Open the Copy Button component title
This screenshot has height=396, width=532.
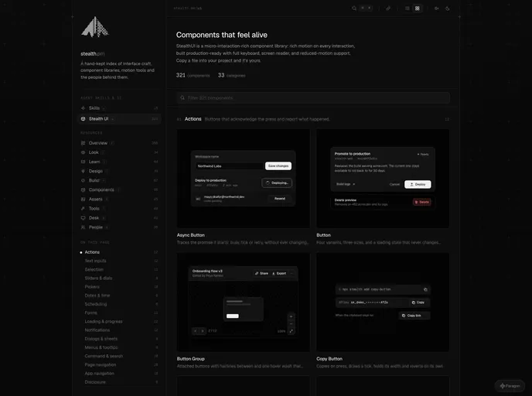(x=329, y=359)
